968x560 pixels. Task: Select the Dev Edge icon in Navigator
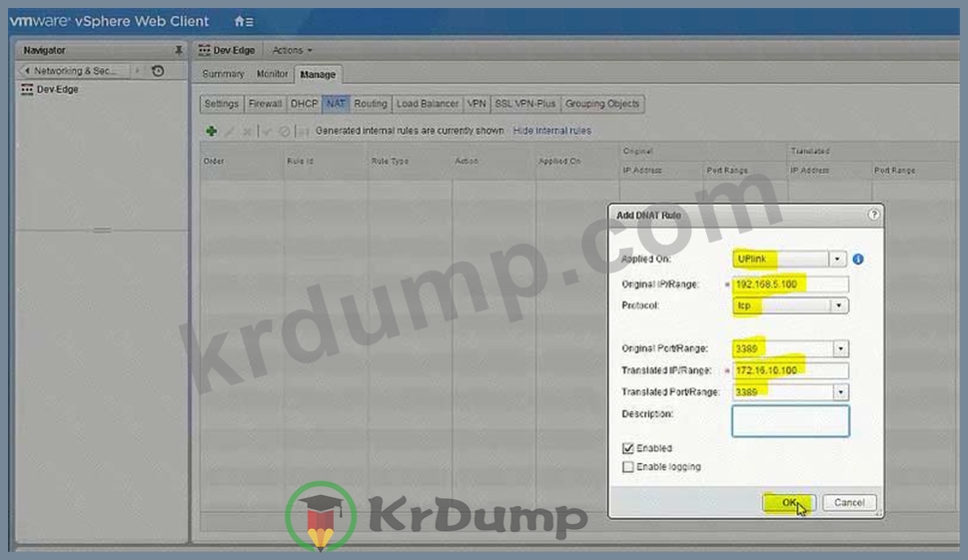(x=27, y=90)
